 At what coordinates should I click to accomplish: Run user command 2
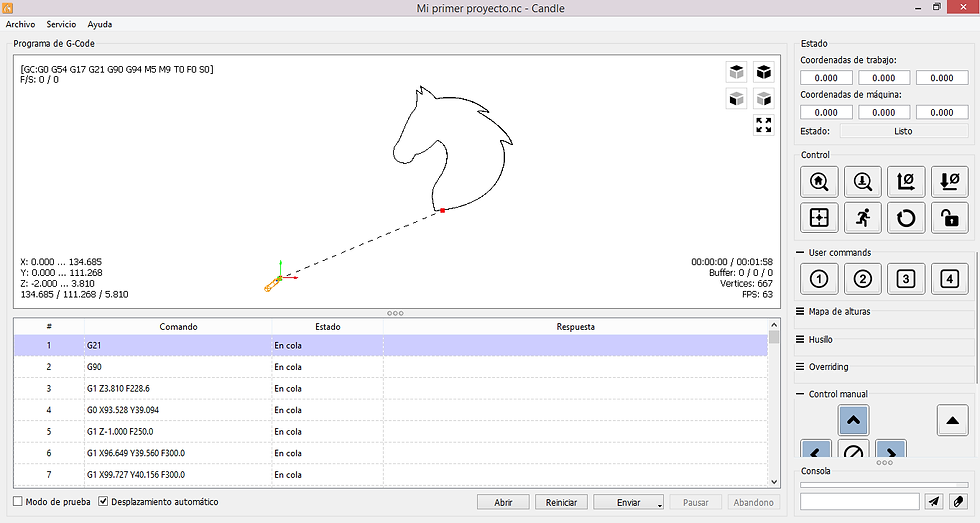(862, 279)
